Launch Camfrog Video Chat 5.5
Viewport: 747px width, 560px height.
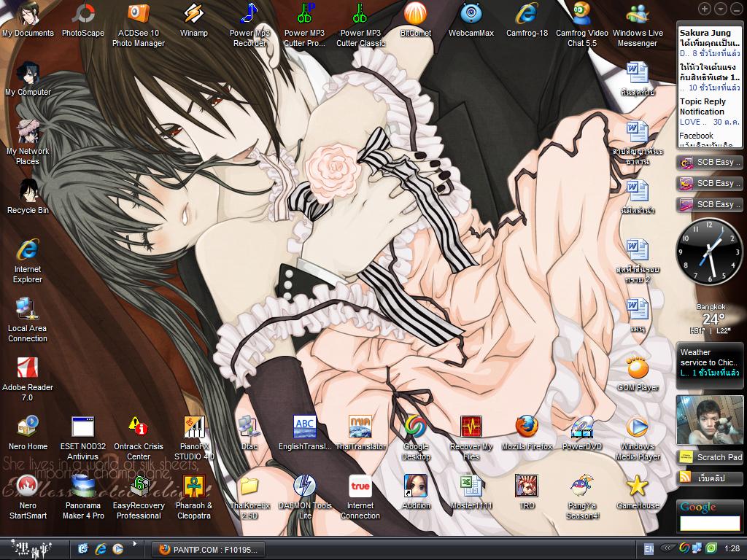pyautogui.click(x=581, y=25)
